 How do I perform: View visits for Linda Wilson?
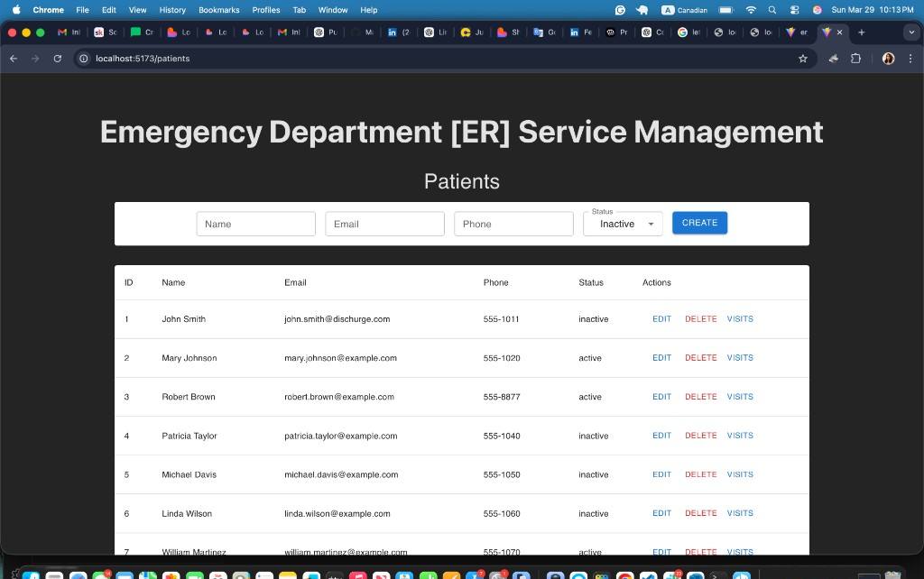point(740,513)
